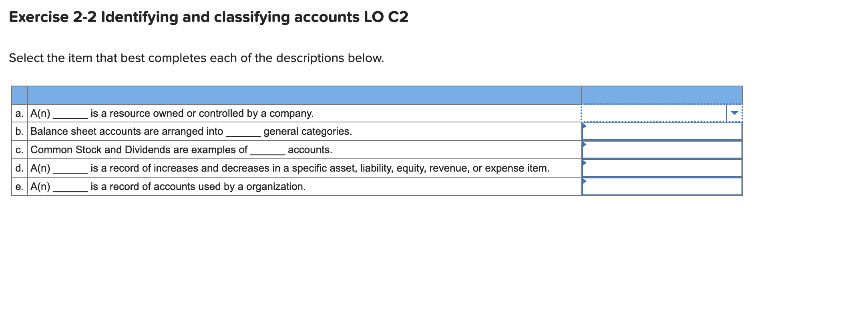Viewport: 868px width, 332px height.
Task: Click the Exercise 2-2 heading text
Action: coord(208,17)
